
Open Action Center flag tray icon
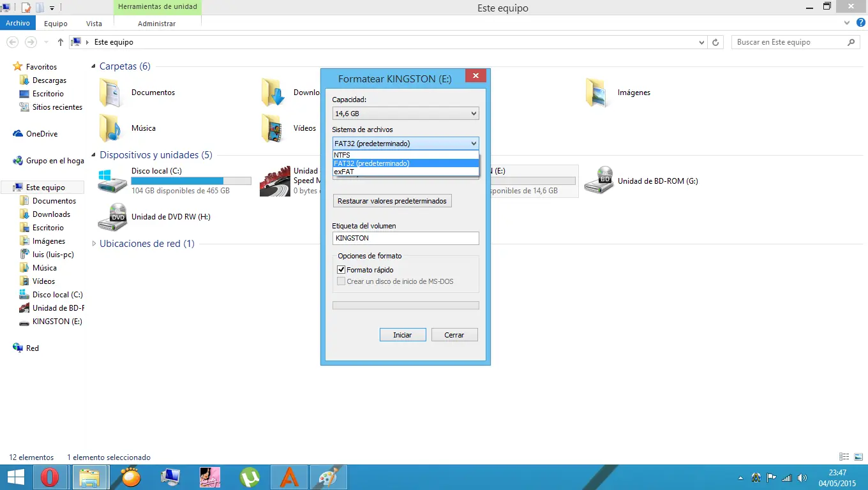click(772, 477)
